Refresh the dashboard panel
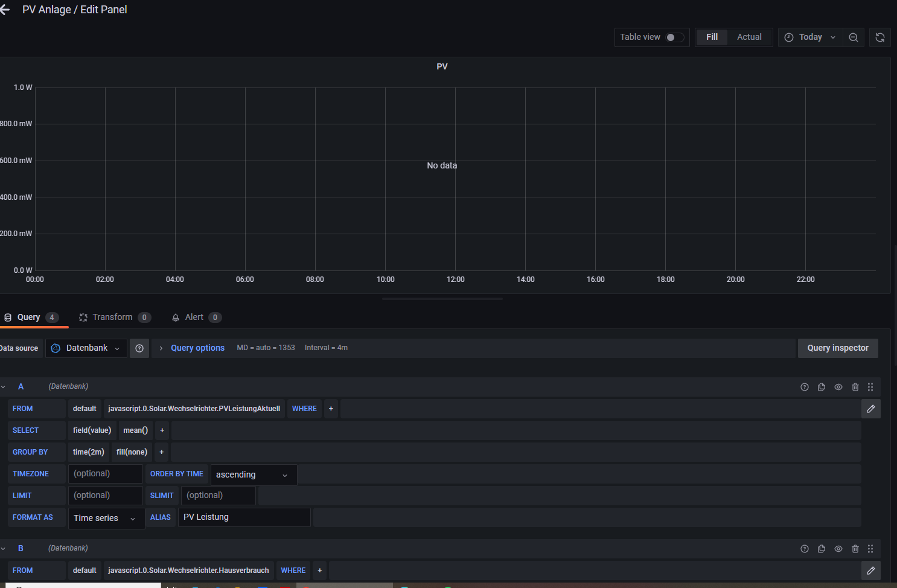The image size is (897, 588). (880, 37)
